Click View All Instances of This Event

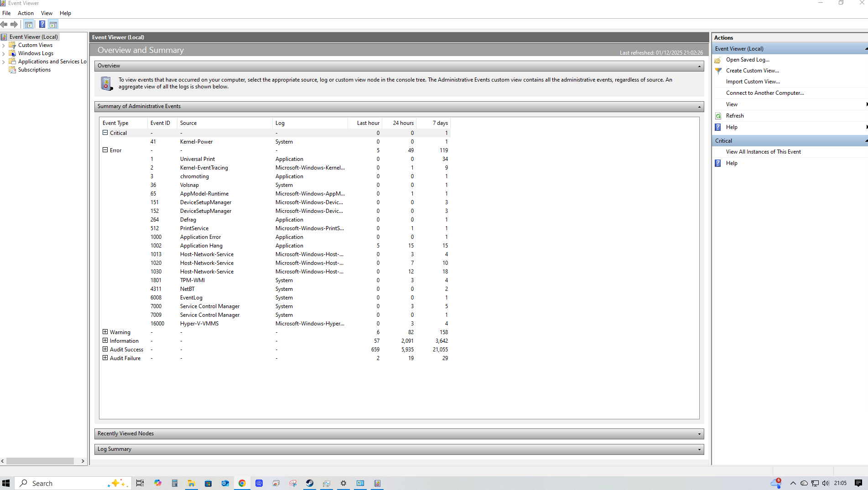coord(763,152)
